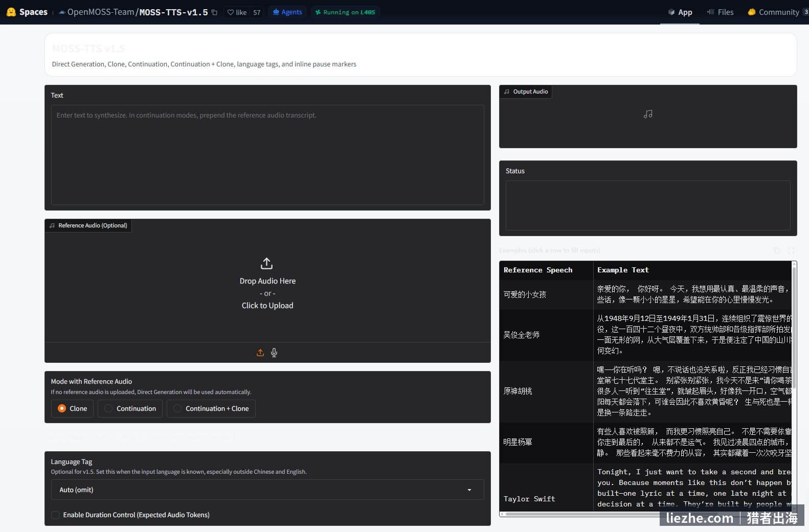This screenshot has width=809, height=532.
Task: Select the Taylor Swift example row
Action: coord(645,487)
